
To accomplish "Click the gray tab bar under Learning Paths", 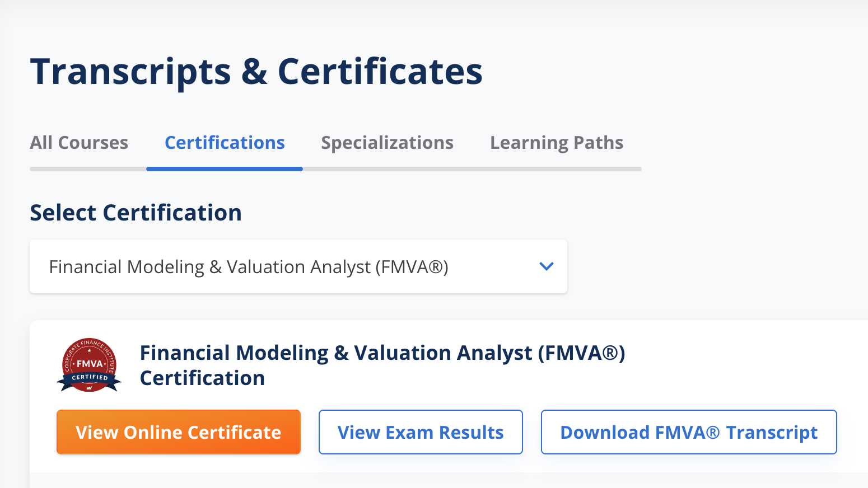I will pos(556,168).
